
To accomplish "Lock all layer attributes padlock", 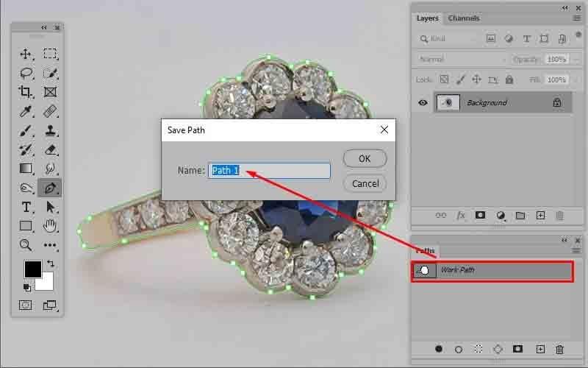I will (x=509, y=79).
